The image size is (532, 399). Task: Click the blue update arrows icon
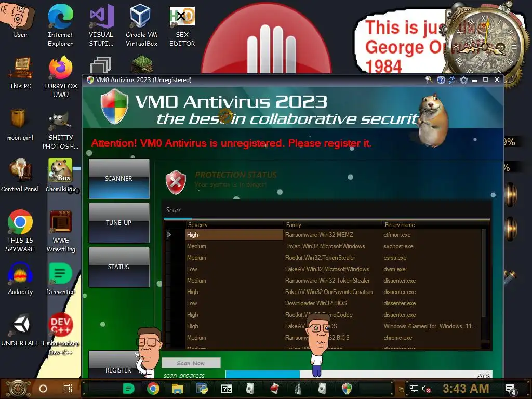pos(451,79)
